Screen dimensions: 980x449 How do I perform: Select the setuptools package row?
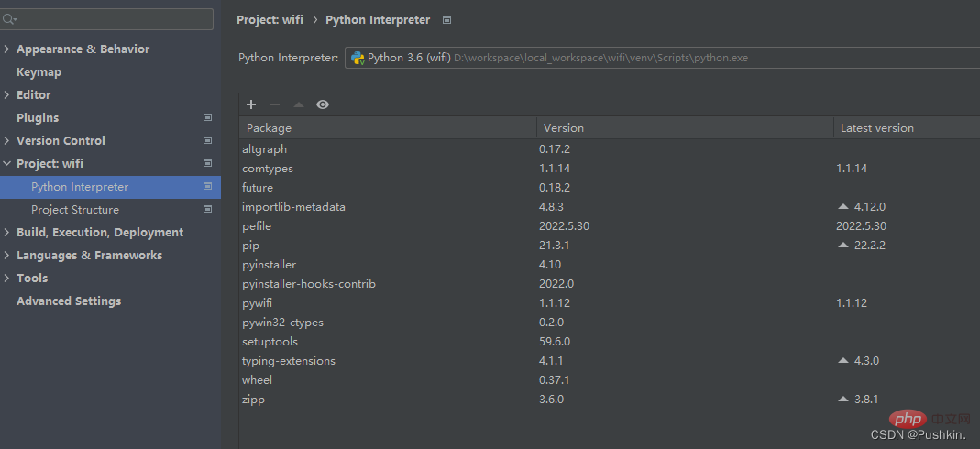coord(610,342)
